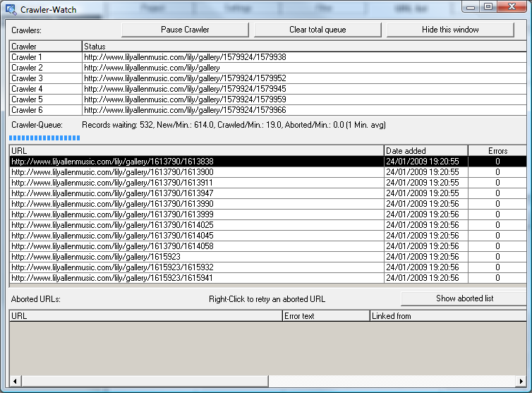
Task: Click Crawler 3 status URL ending 1579952
Action: (186, 78)
